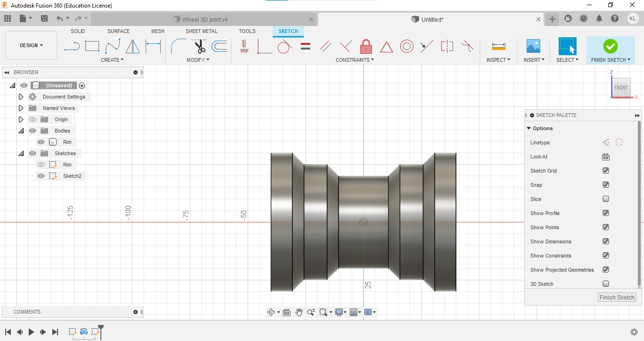Switch to the SHEET METAL tab

202,31
